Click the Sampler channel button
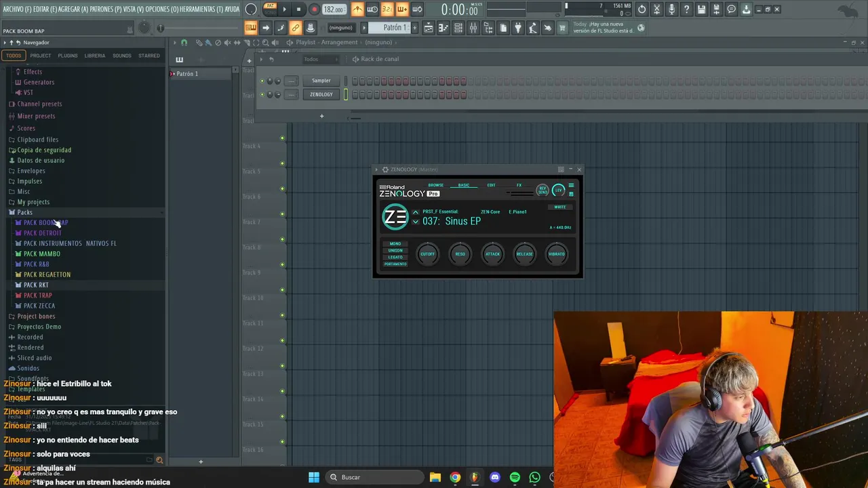 click(321, 81)
